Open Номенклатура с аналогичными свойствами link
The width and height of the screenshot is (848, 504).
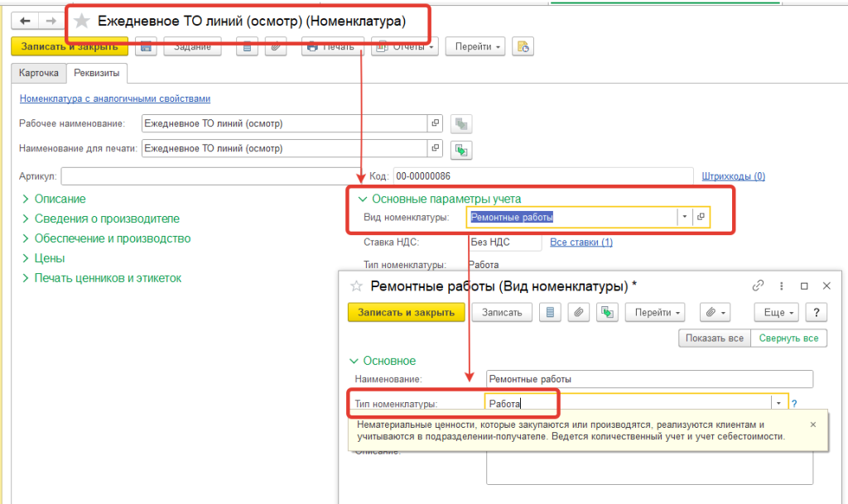pyautogui.click(x=114, y=98)
